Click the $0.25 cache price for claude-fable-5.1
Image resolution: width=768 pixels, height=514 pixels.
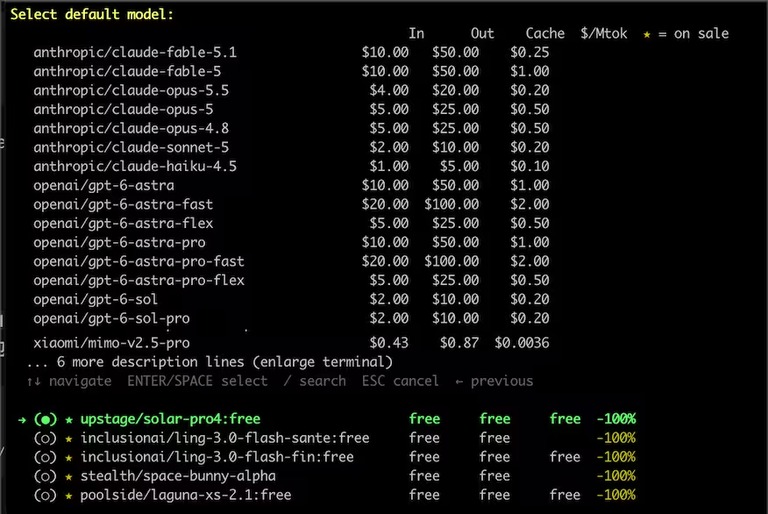(x=530, y=52)
